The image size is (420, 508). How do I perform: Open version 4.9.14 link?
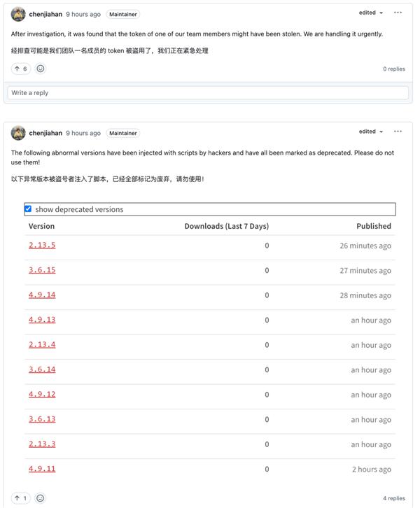point(42,295)
